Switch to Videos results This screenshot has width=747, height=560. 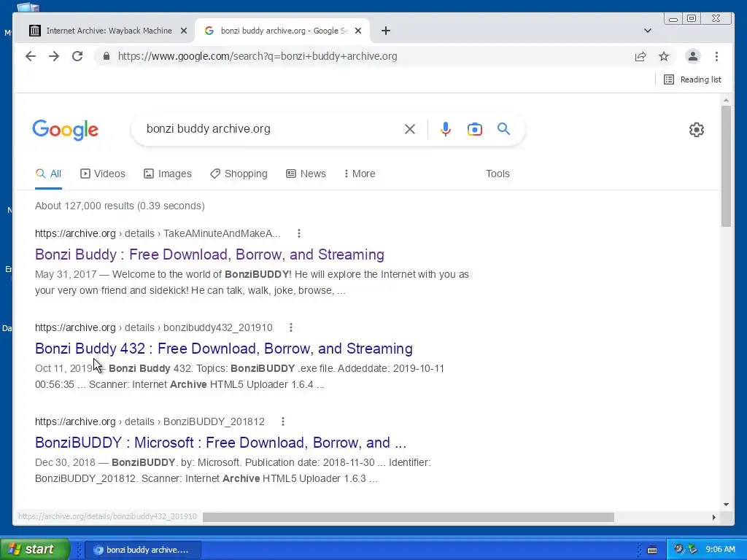pyautogui.click(x=103, y=174)
